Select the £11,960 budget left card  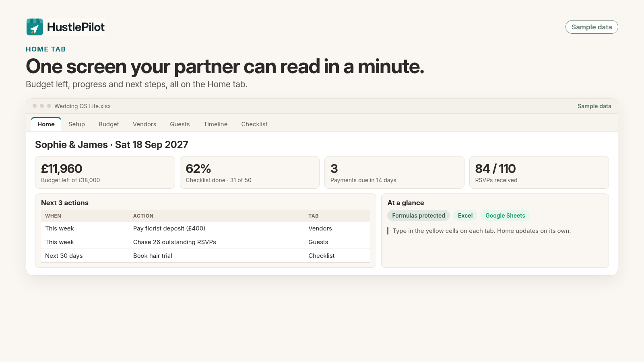[105, 172]
